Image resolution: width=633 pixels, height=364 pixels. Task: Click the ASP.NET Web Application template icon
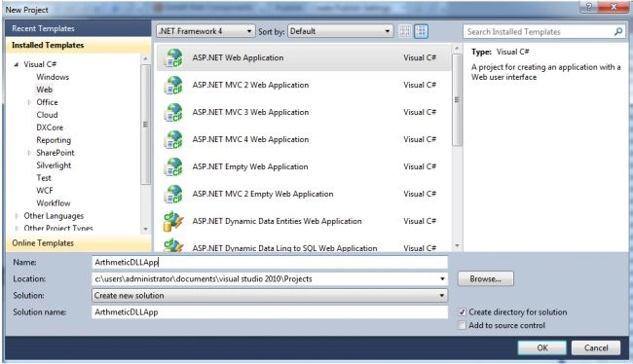point(173,58)
